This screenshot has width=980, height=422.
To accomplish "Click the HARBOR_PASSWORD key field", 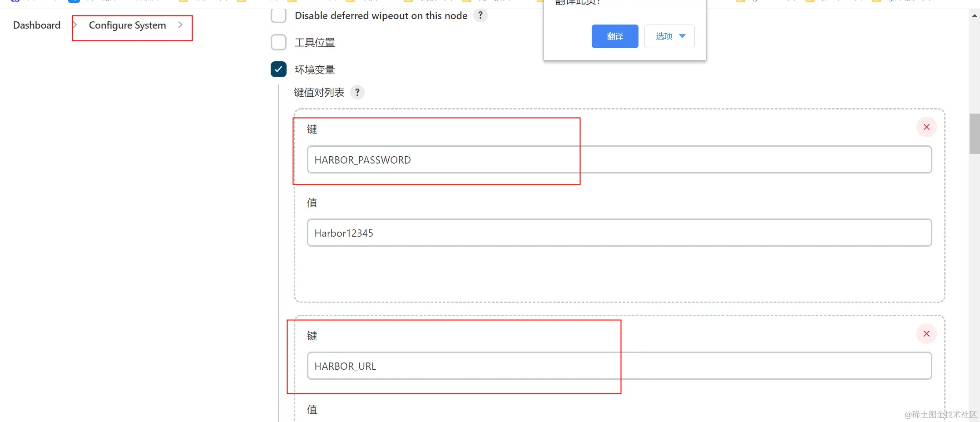I will (x=619, y=159).
